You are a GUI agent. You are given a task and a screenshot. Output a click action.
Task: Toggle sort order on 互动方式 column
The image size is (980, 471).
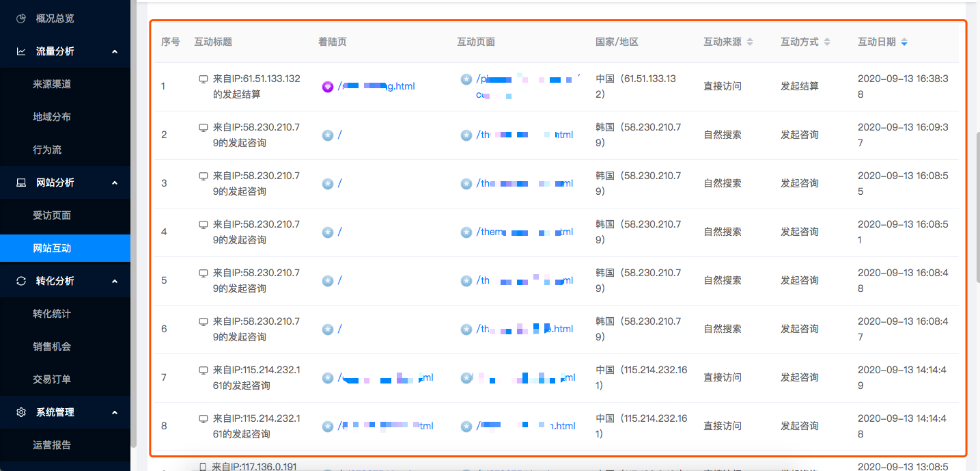(827, 42)
